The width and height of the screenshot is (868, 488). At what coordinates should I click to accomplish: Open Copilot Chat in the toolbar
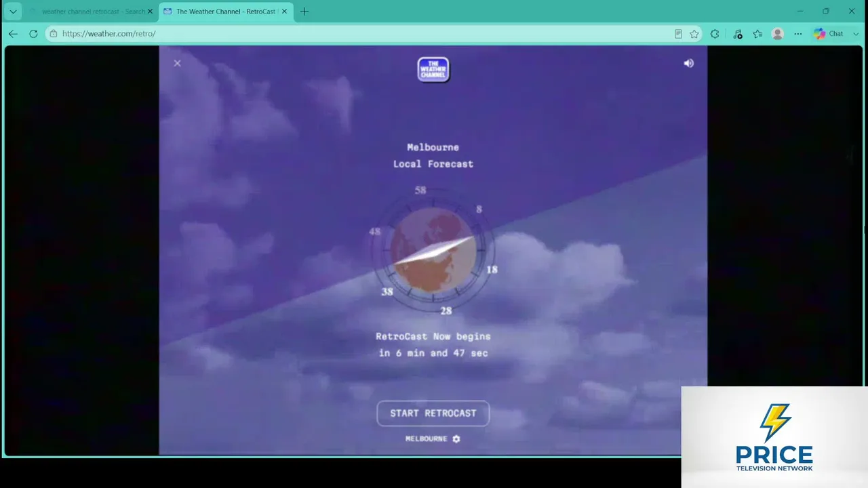click(x=829, y=34)
